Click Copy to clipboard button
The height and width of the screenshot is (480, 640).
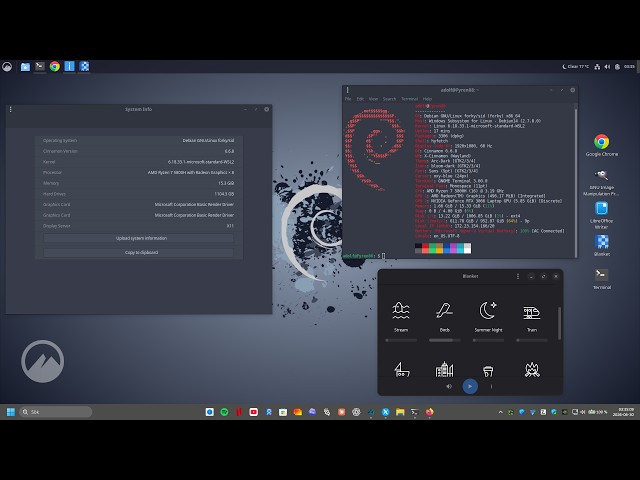(139, 252)
